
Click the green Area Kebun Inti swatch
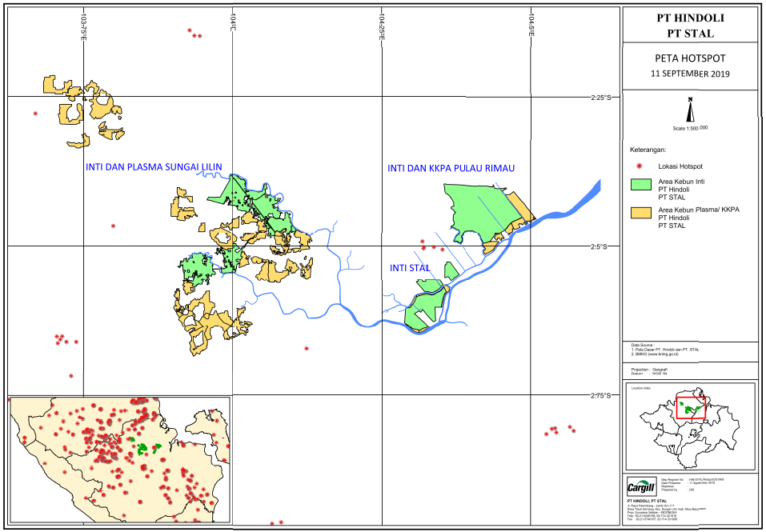641,185
